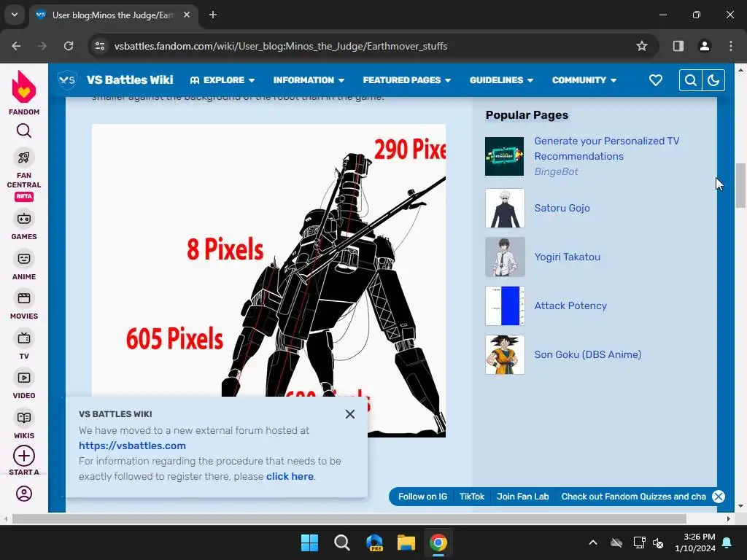Image resolution: width=747 pixels, height=560 pixels.
Task: Expand the Information menu
Action: tap(309, 80)
